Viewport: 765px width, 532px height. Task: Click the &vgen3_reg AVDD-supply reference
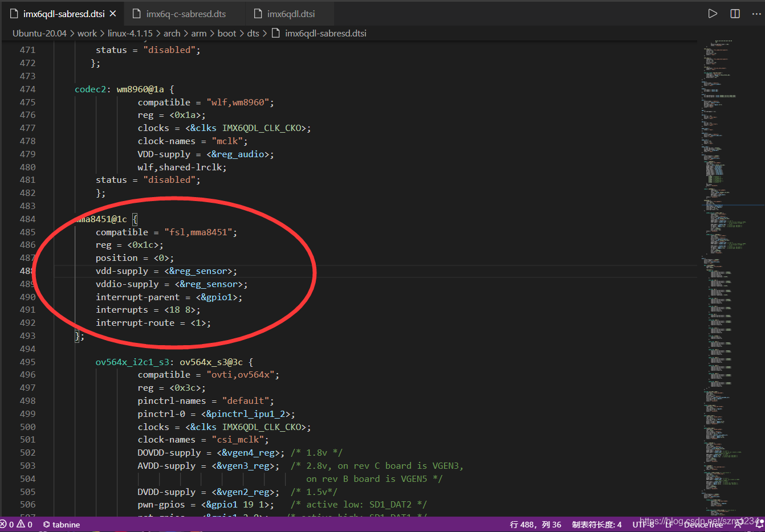click(x=243, y=466)
